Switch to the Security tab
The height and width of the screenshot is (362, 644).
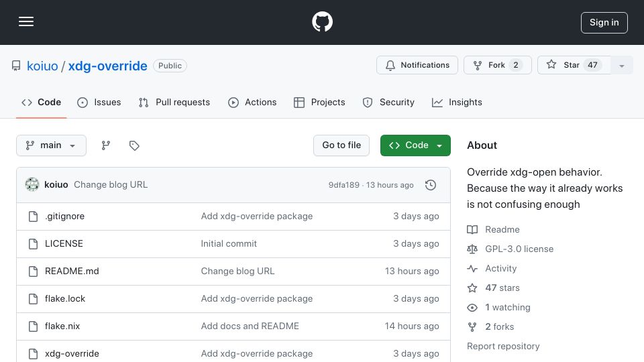388,102
